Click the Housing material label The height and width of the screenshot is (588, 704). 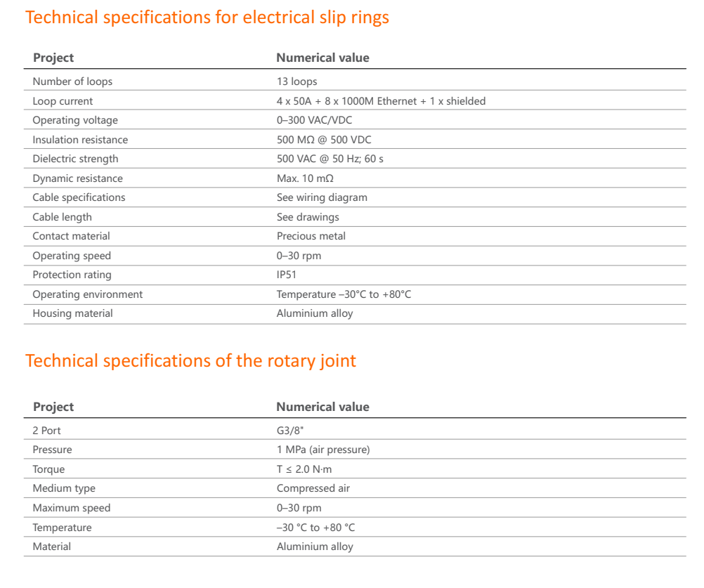[x=73, y=314]
